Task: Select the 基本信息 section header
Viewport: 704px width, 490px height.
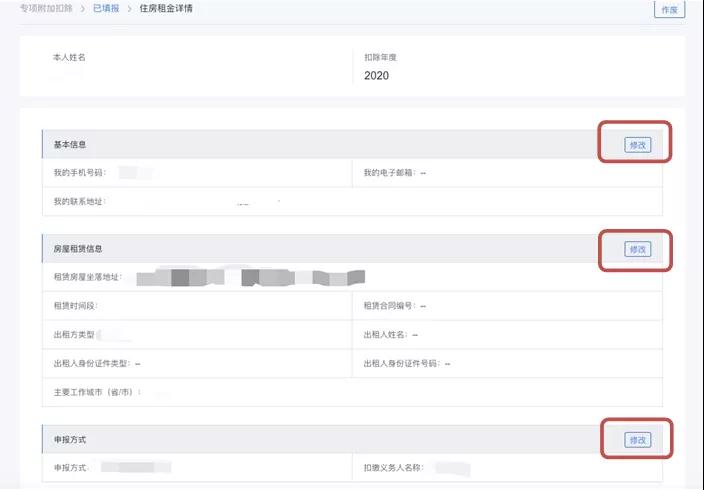Action: [x=70, y=145]
